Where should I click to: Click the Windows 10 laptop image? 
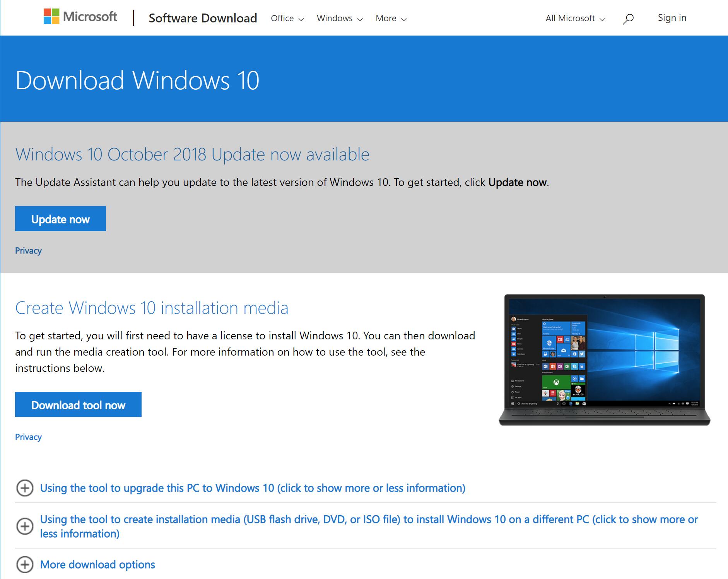[x=605, y=360]
